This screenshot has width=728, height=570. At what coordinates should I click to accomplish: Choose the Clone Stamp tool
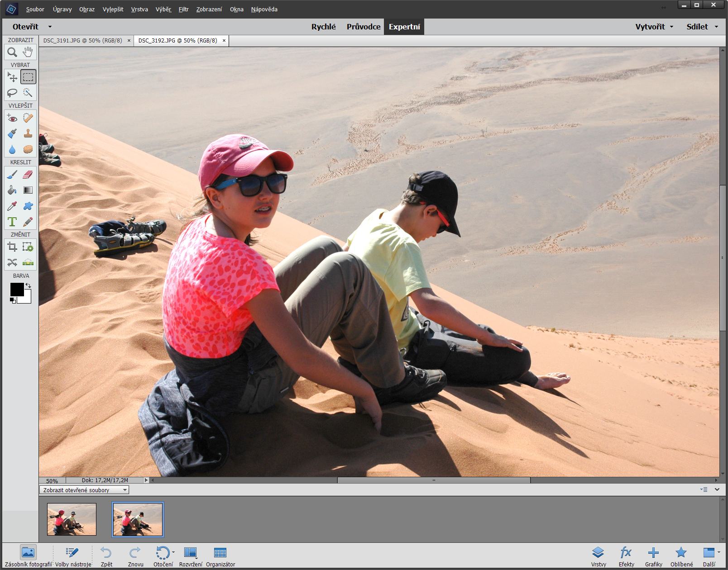pos(28,134)
